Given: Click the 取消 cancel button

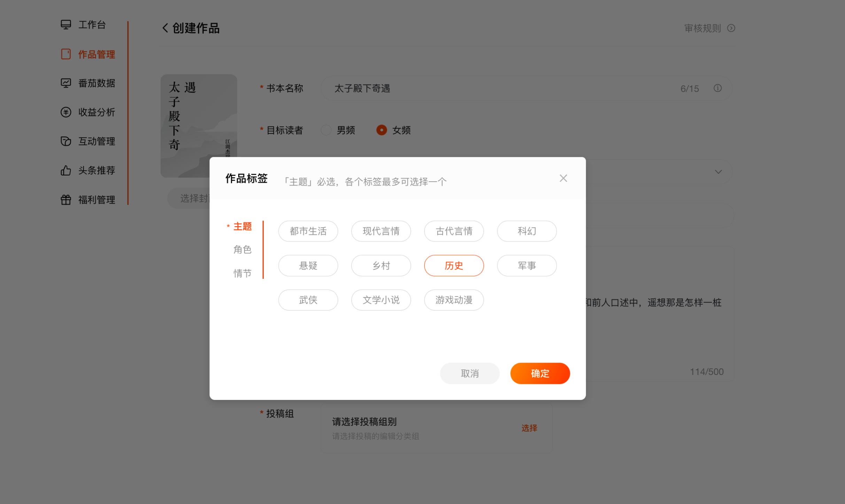Looking at the screenshot, I should 470,373.
